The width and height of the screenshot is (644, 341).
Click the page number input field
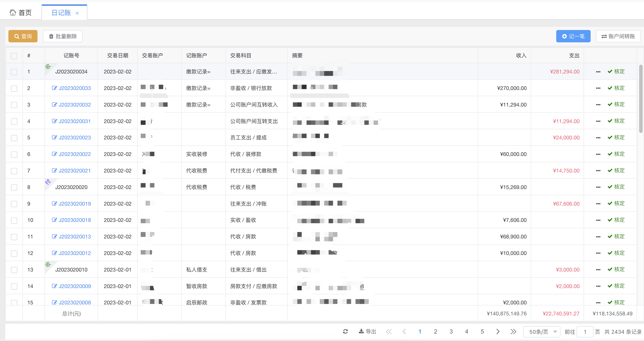(x=585, y=332)
